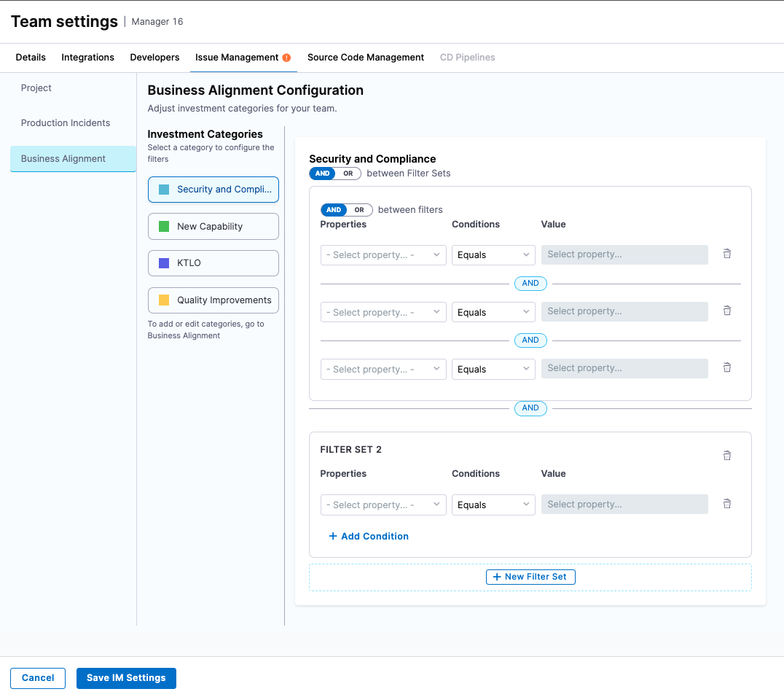Screen dimensions: 784x697
Task: Open first Select property dropdown
Action: coord(383,255)
